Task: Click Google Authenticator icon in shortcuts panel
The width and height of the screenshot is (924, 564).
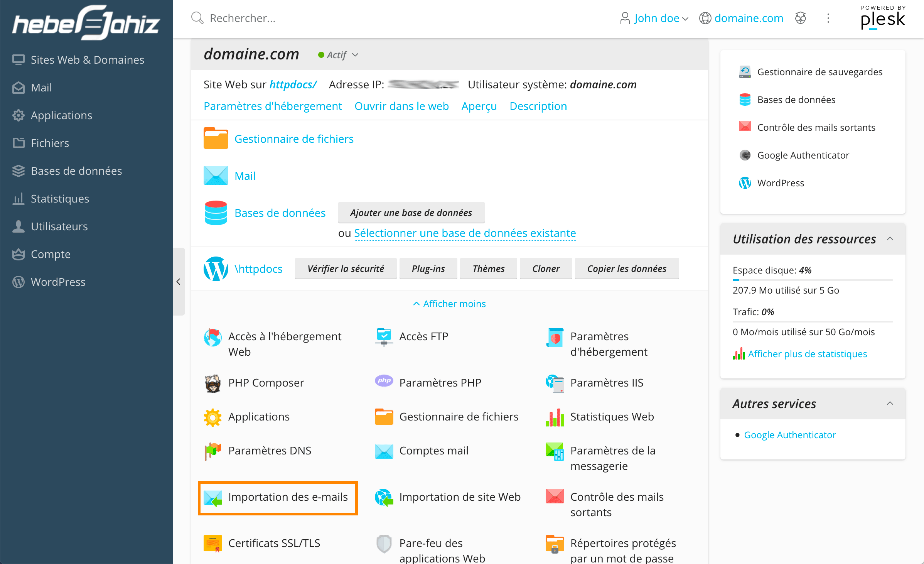Action: pos(745,155)
